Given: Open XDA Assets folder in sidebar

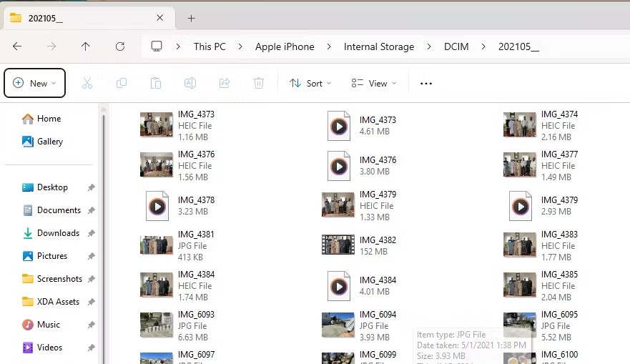Looking at the screenshot, I should pyautogui.click(x=51, y=302).
